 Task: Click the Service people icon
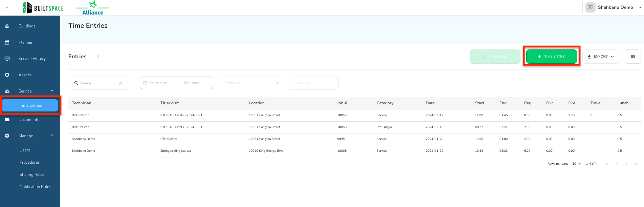[7, 91]
